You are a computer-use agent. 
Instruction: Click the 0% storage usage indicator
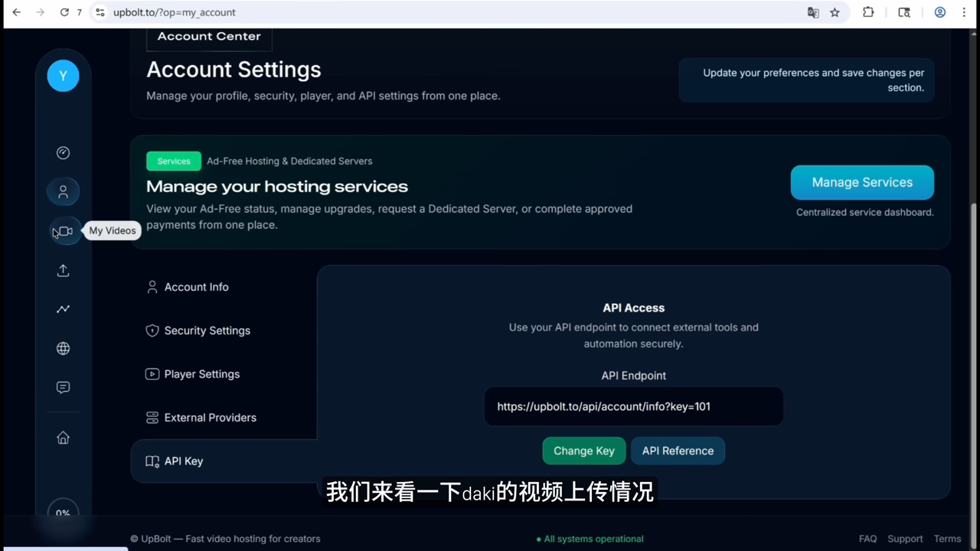[63, 513]
